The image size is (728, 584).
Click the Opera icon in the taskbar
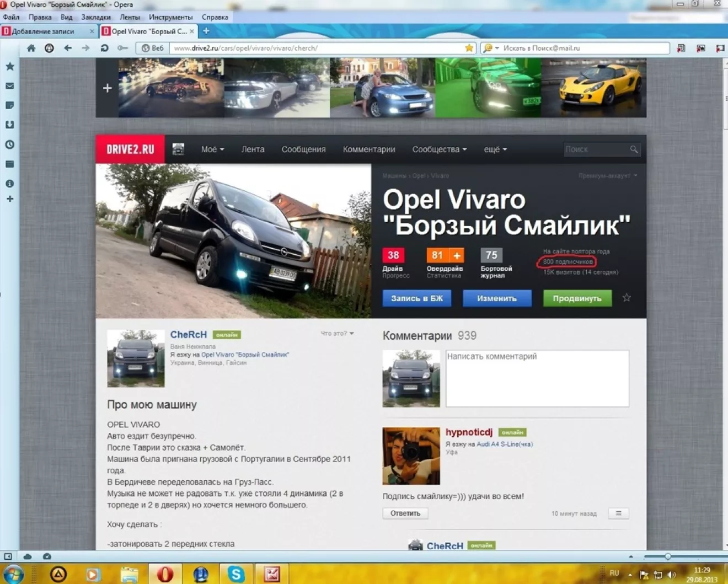(165, 574)
